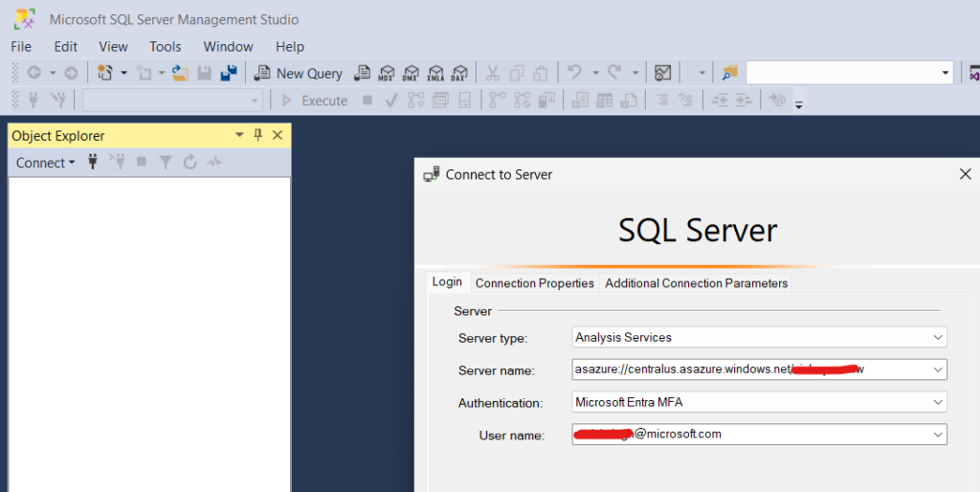Click the Increase Indent icon
Screen dimensions: 980x492
click(743, 100)
